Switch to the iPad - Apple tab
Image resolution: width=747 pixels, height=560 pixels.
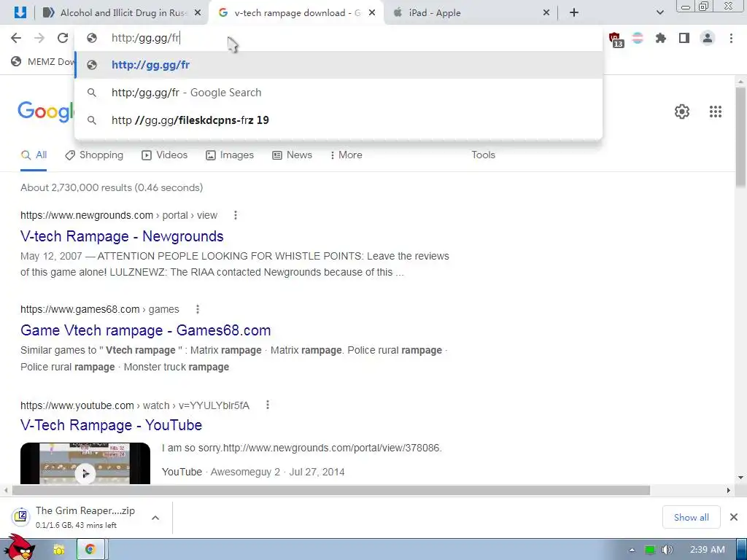[469, 13]
